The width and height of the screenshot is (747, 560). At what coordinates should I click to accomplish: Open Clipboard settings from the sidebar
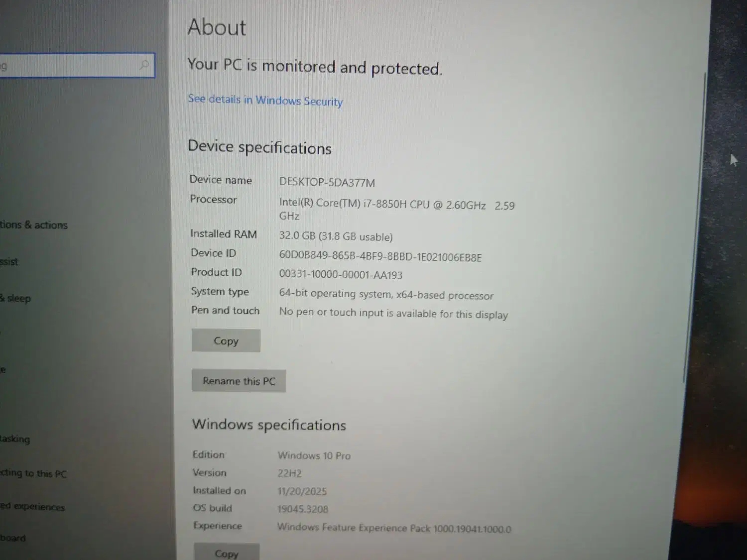[11, 538]
